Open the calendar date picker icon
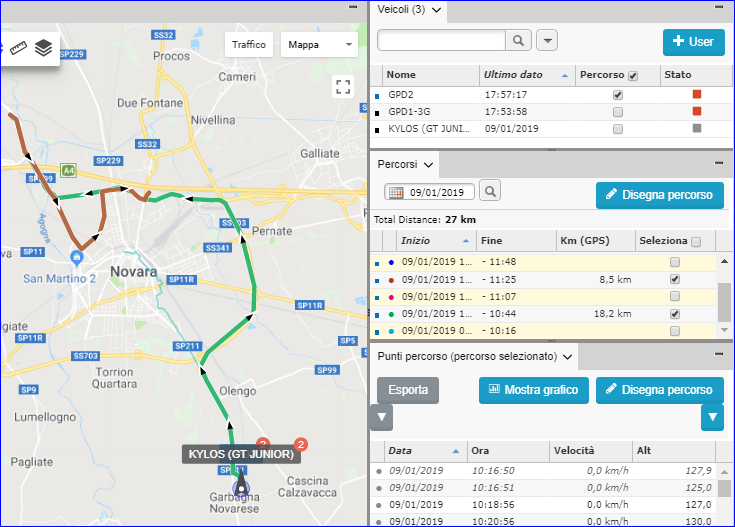 coord(395,192)
